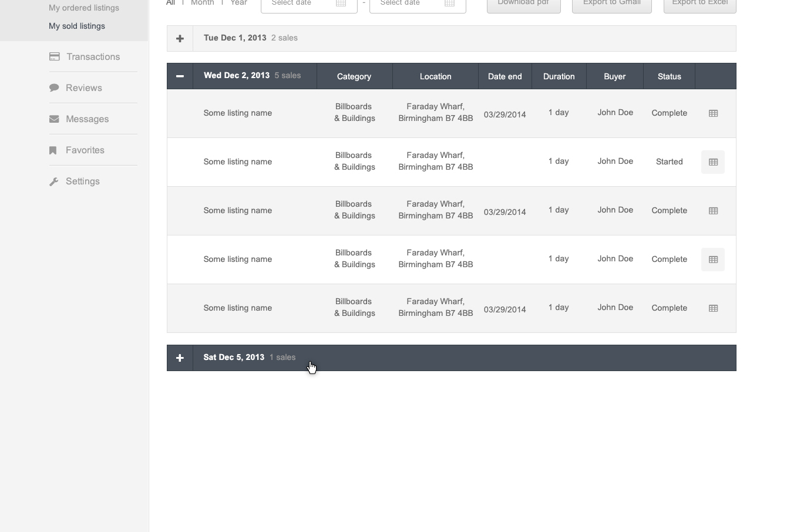Show All listings filter
Viewport: 787px width, 532px height.
click(170, 3)
